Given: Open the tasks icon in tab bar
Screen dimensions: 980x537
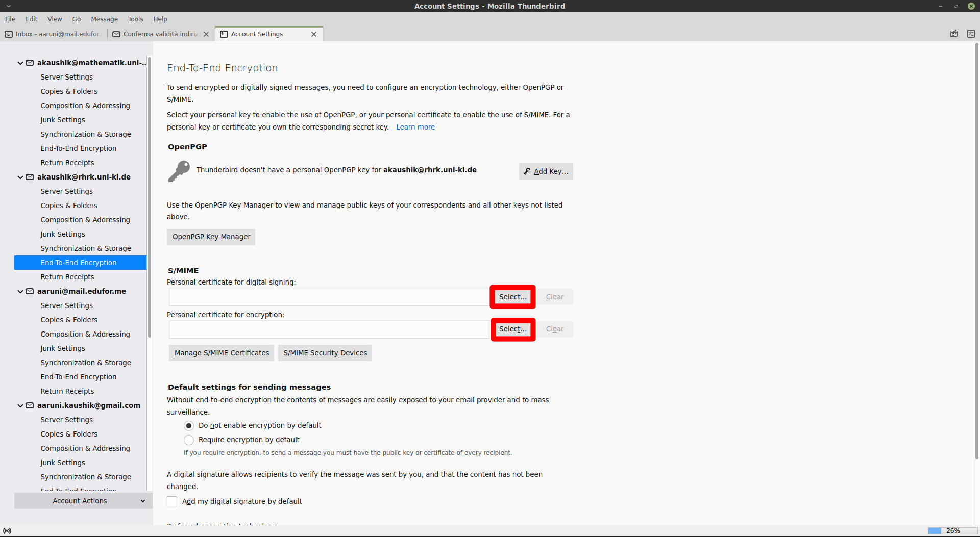Looking at the screenshot, I should [971, 34].
